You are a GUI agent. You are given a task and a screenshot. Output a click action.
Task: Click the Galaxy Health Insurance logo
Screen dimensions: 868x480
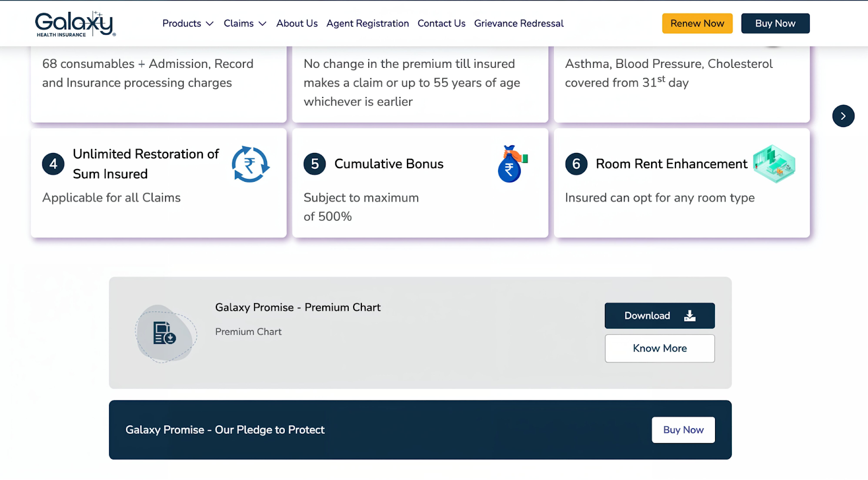click(x=75, y=24)
